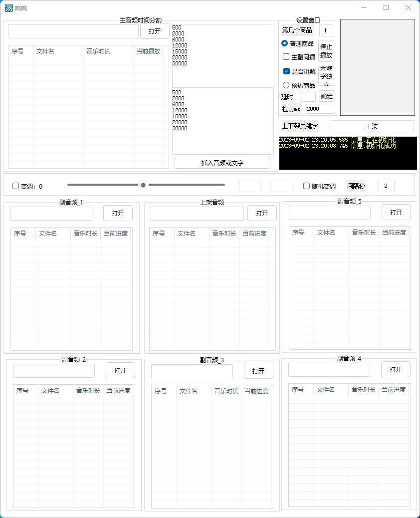Screen dimensions: 420x518
Task: Click the 工装 keyword field
Action: (373, 126)
